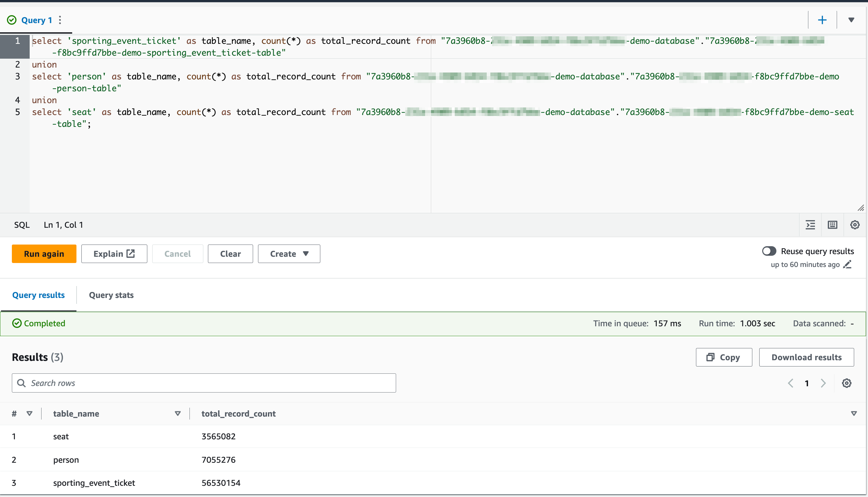Select the Query results tab
Image resolution: width=868 pixels, height=497 pixels.
[x=38, y=295]
